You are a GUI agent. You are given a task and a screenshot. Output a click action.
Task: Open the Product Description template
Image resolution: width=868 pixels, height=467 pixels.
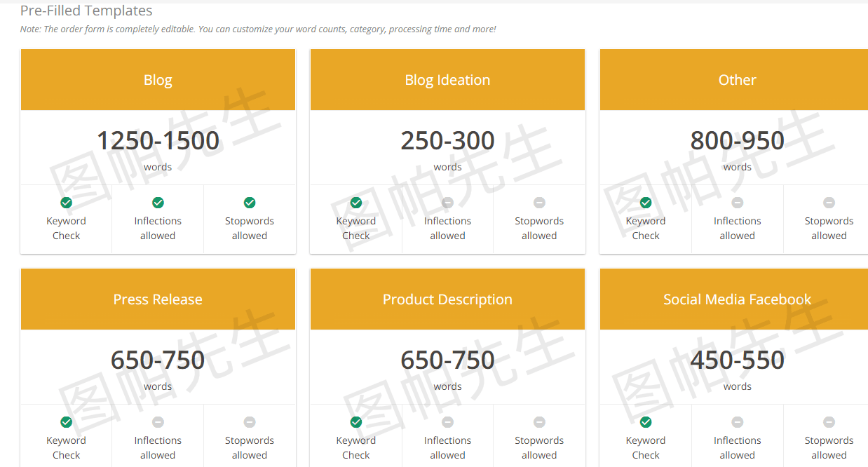pos(447,299)
